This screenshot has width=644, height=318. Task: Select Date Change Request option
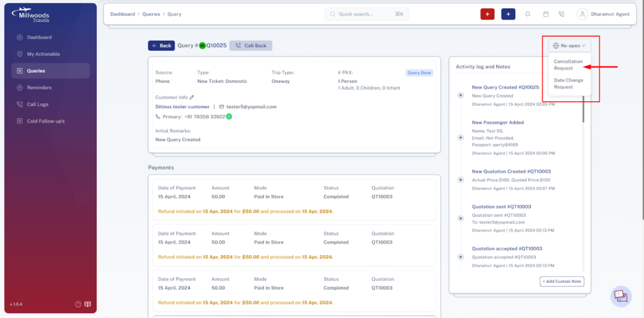pyautogui.click(x=569, y=84)
